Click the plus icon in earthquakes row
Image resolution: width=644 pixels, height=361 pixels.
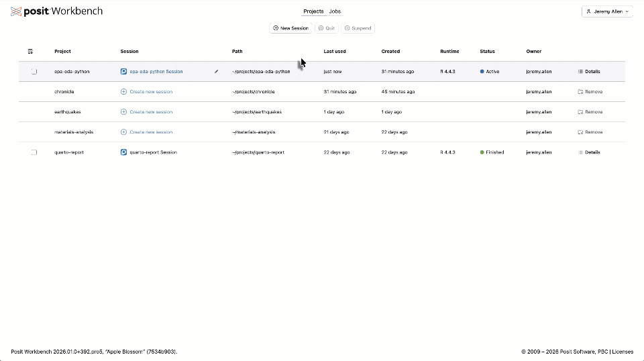pyautogui.click(x=123, y=112)
